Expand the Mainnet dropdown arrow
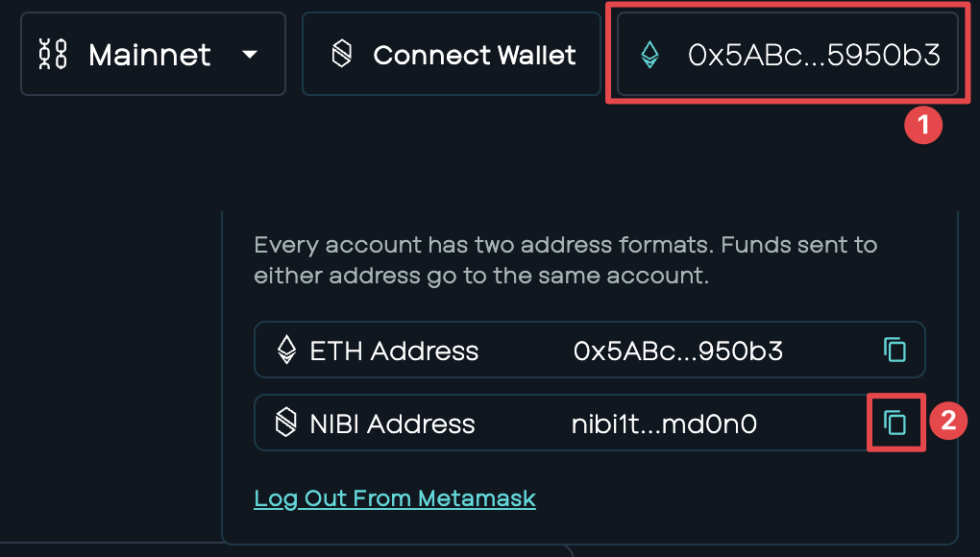Image resolution: width=980 pixels, height=557 pixels. click(250, 55)
